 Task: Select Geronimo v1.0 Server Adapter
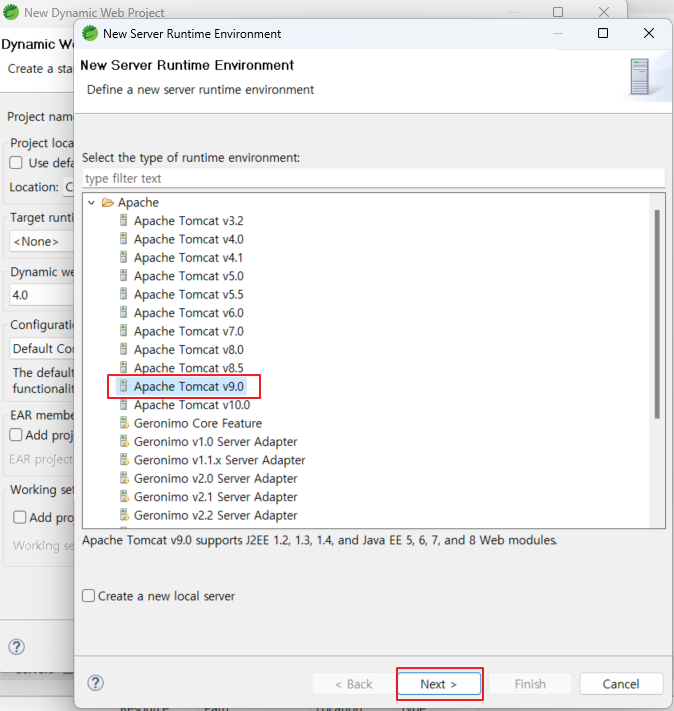(x=215, y=442)
